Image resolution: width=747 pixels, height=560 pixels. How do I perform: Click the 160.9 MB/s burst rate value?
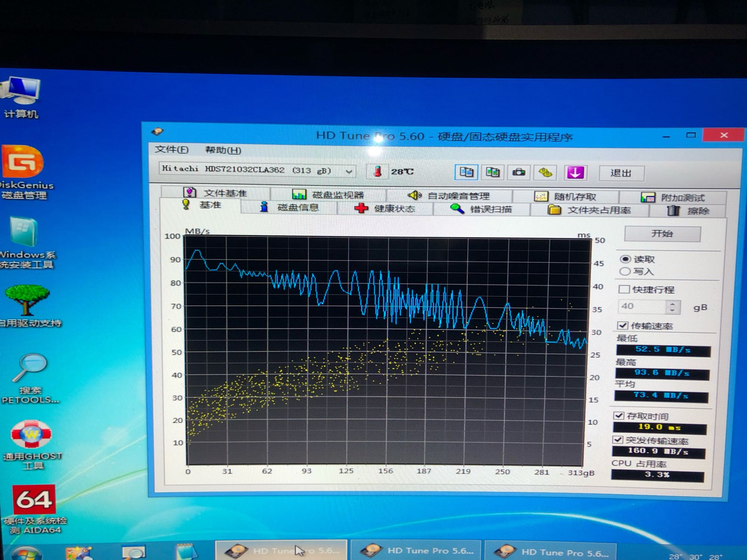click(658, 451)
